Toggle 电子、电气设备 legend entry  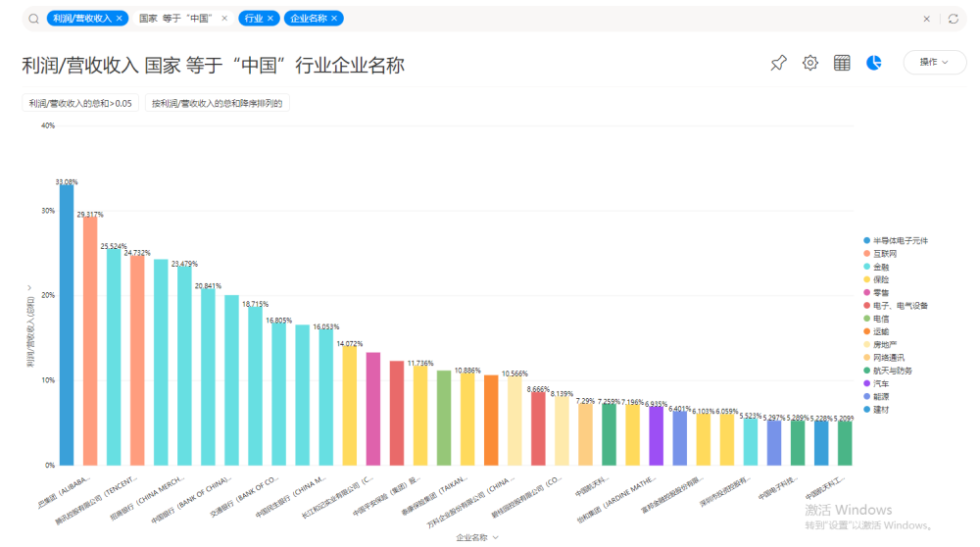[x=896, y=306]
